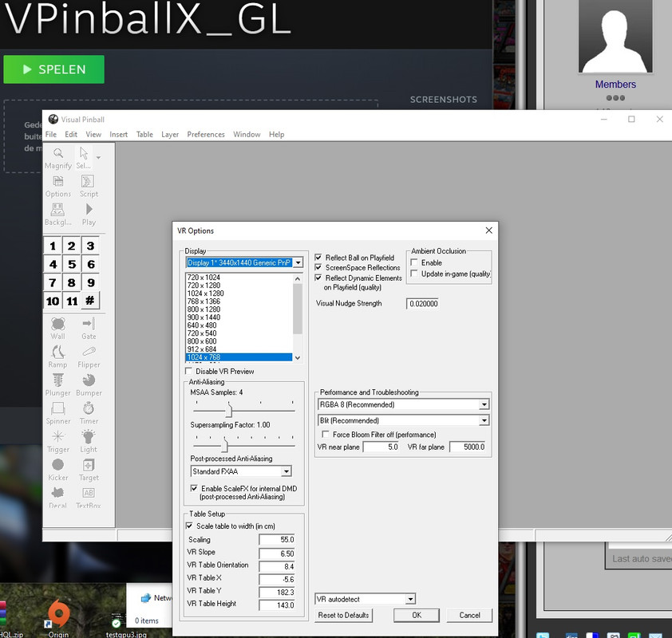Switch to layer 5 button
Viewport: 672px width, 638px height.
pyautogui.click(x=72, y=264)
